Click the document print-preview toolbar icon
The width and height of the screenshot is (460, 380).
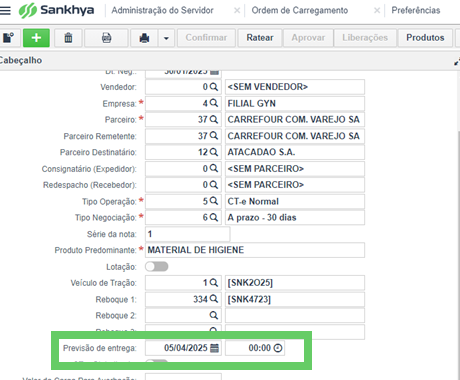(106, 38)
